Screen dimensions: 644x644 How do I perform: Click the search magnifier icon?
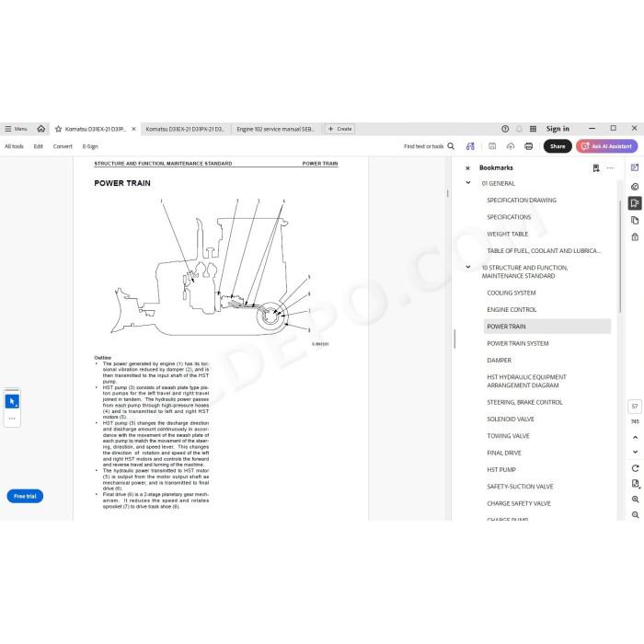coord(451,146)
